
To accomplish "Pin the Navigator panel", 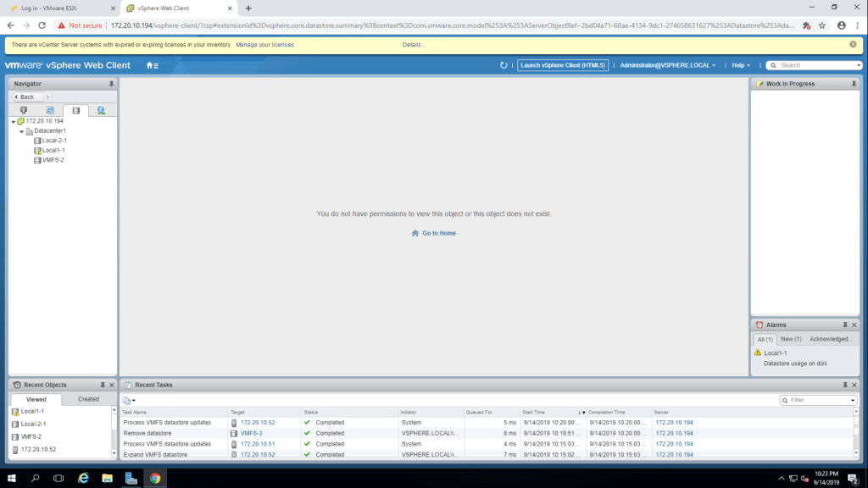I will (111, 84).
